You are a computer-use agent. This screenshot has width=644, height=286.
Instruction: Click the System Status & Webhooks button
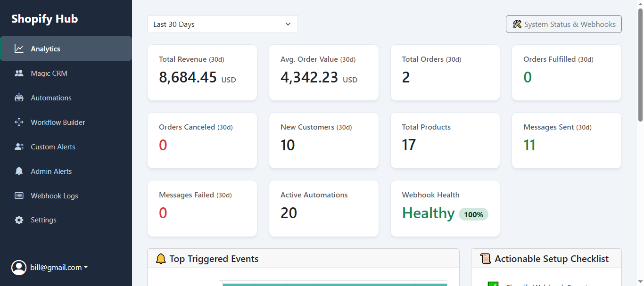coord(563,24)
